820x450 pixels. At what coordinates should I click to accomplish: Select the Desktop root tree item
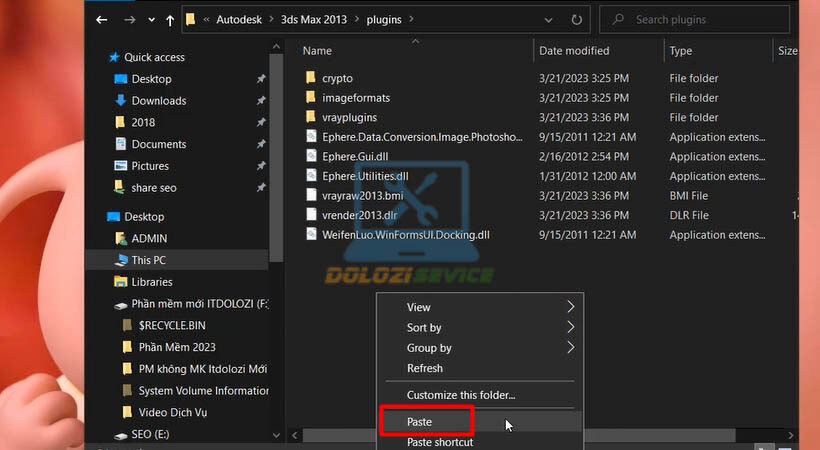point(144,217)
